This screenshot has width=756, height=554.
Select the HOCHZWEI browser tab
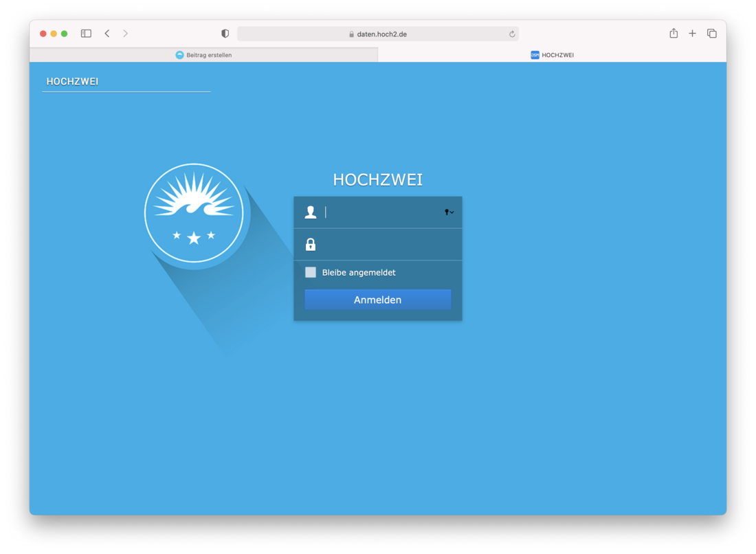pyautogui.click(x=552, y=55)
